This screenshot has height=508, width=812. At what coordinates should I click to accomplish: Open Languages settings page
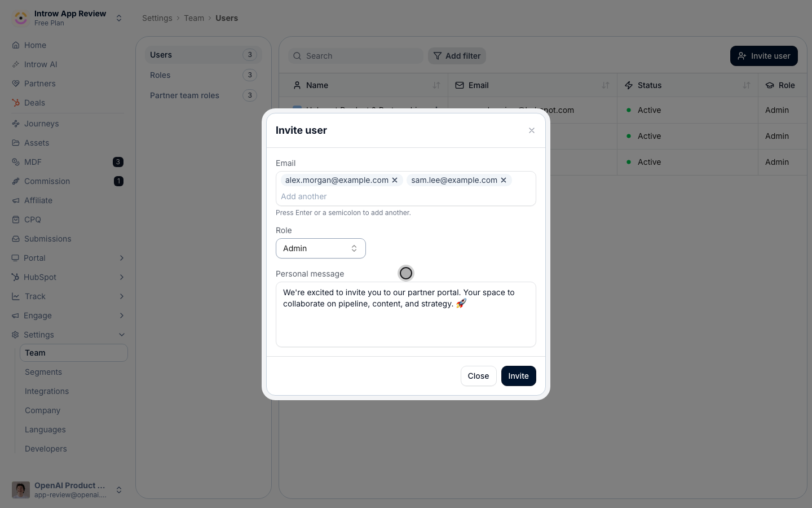click(x=45, y=430)
